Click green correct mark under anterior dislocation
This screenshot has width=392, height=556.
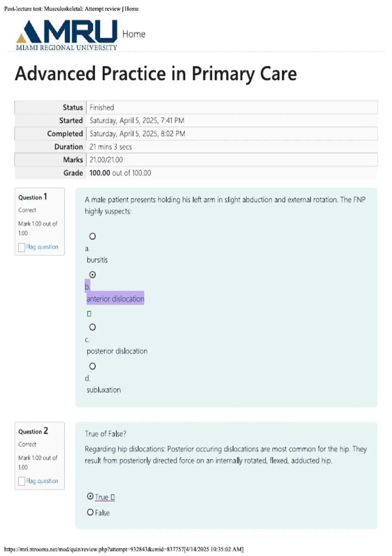pyautogui.click(x=89, y=314)
